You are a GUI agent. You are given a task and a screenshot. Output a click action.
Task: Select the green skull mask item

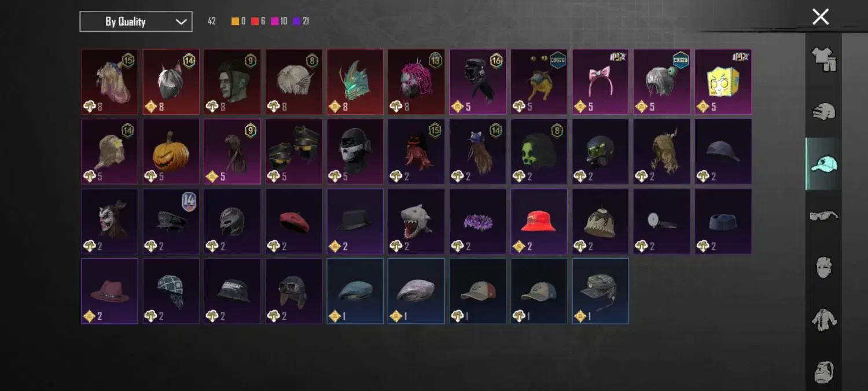[x=539, y=152]
